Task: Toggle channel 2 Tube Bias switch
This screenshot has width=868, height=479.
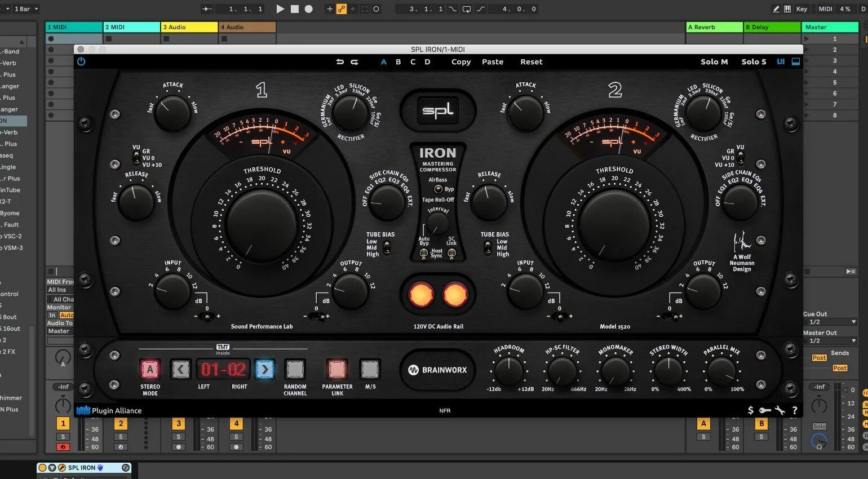Action: tap(487, 247)
